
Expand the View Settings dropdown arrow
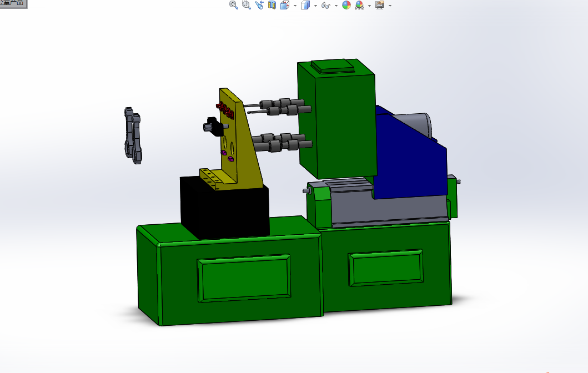click(x=390, y=6)
